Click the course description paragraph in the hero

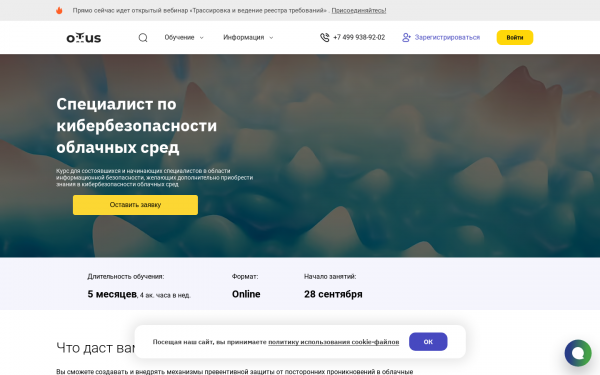coord(155,178)
